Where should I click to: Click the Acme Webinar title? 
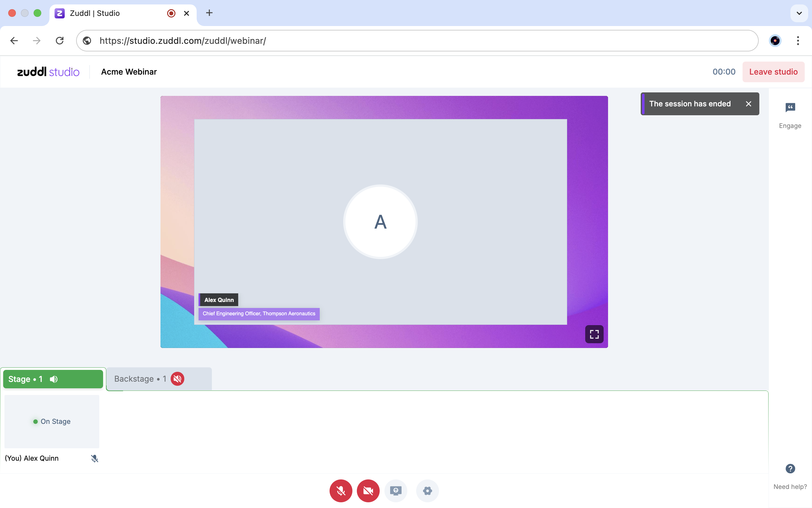129,71
